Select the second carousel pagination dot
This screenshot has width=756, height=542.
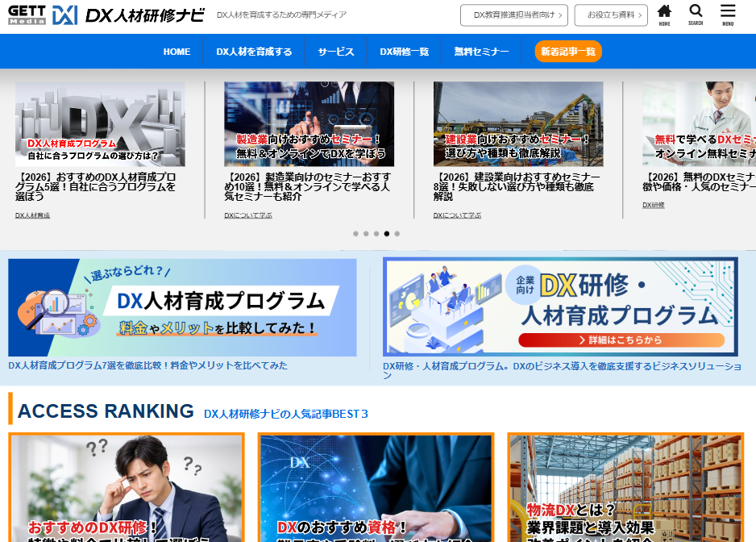[x=366, y=234]
